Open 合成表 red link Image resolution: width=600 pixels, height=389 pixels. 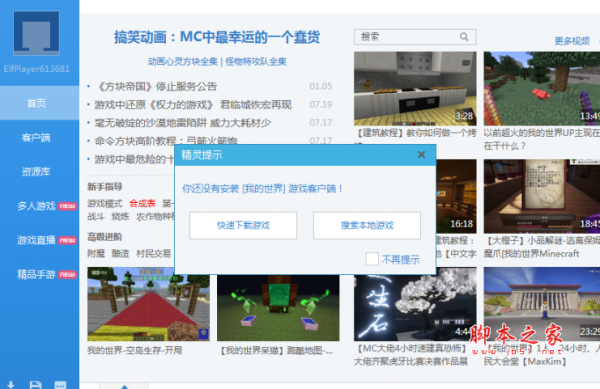point(142,203)
